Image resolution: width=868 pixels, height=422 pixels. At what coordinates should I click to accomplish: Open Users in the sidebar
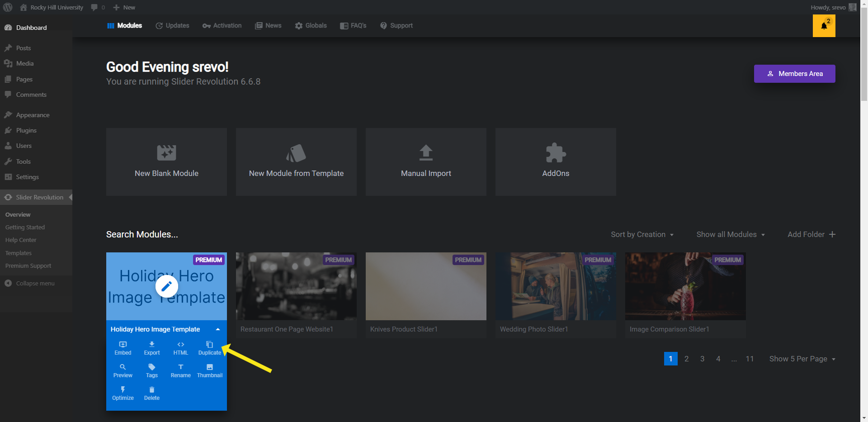(36, 146)
